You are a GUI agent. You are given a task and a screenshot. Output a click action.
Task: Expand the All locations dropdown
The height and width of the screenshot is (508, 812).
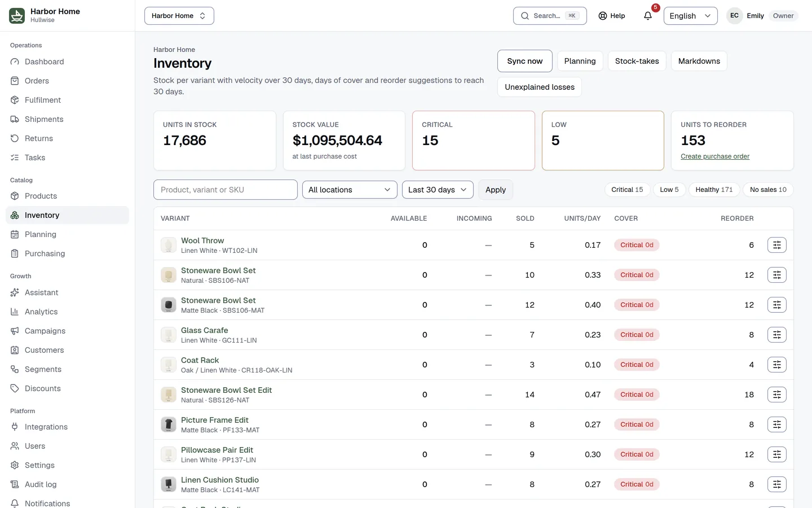click(x=350, y=190)
